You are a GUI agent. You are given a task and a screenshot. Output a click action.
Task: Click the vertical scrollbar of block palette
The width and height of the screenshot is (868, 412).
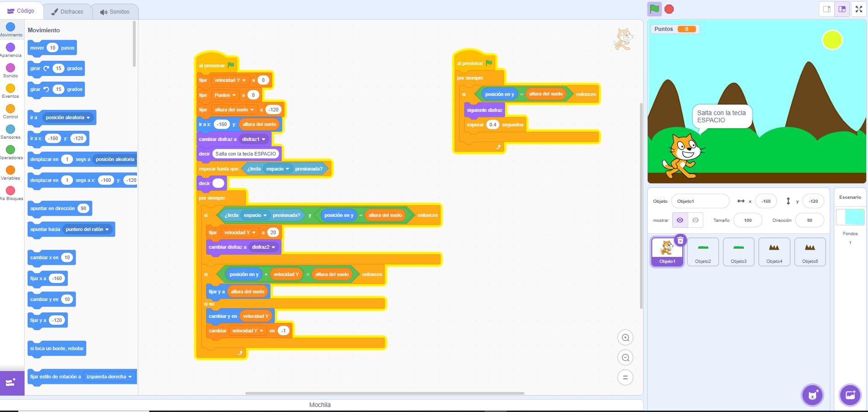pyautogui.click(x=134, y=44)
